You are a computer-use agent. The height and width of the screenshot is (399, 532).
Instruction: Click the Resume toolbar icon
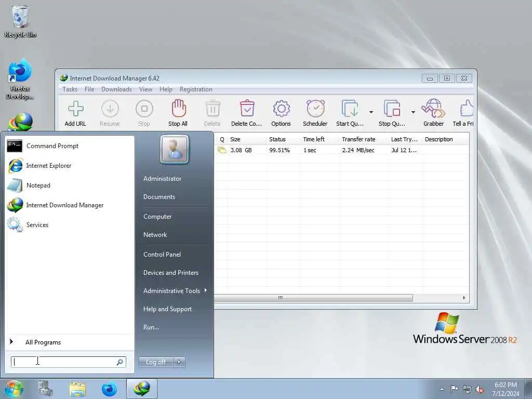click(110, 109)
